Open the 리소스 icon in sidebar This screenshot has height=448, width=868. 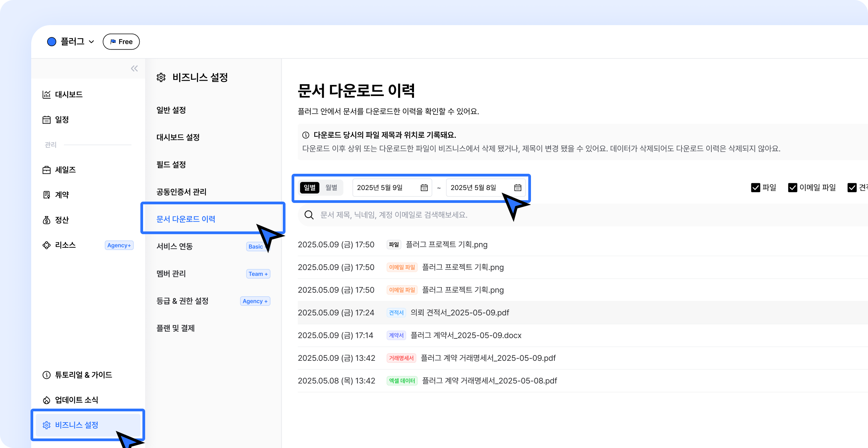(46, 245)
